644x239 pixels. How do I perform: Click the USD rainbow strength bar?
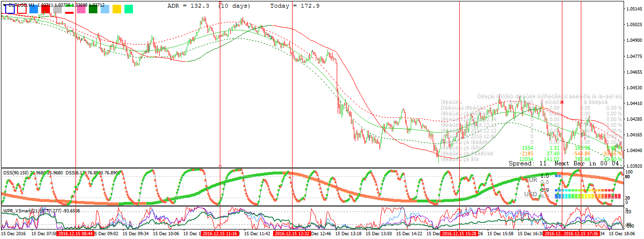coord(588,195)
